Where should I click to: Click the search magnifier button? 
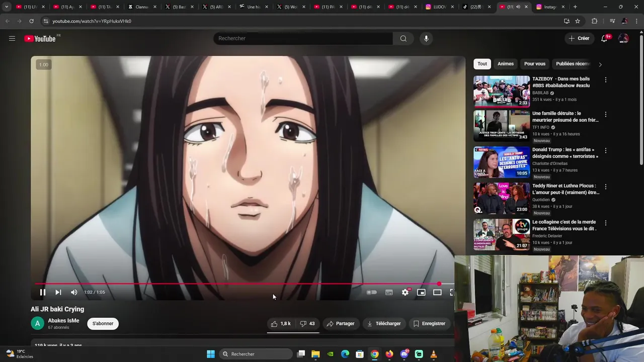point(403,38)
